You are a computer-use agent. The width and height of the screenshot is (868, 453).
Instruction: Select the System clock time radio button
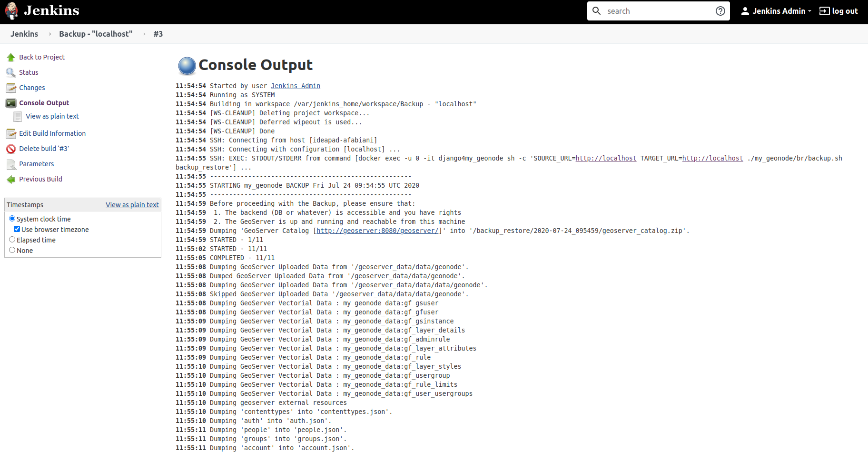(x=12, y=219)
